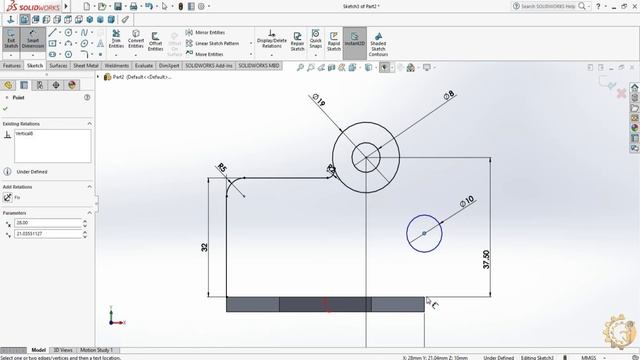Select the Sketch Fillet tool

coord(84,54)
